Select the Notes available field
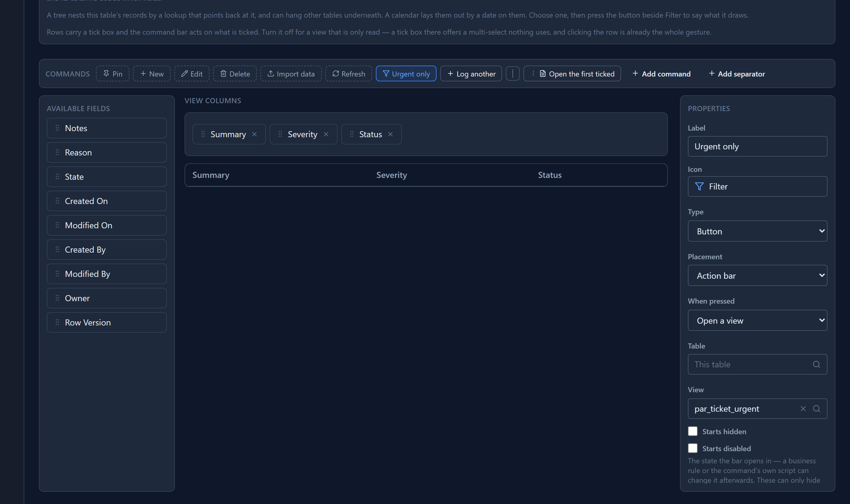850x504 pixels. (x=107, y=128)
